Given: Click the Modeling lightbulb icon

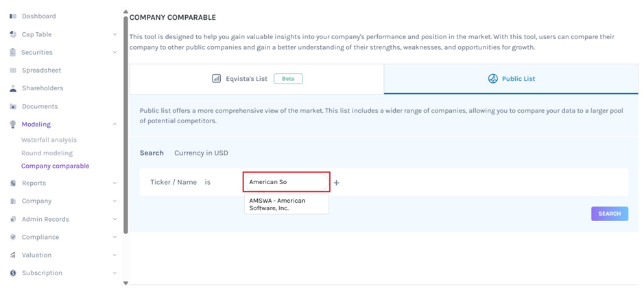Looking at the screenshot, I should click(13, 125).
